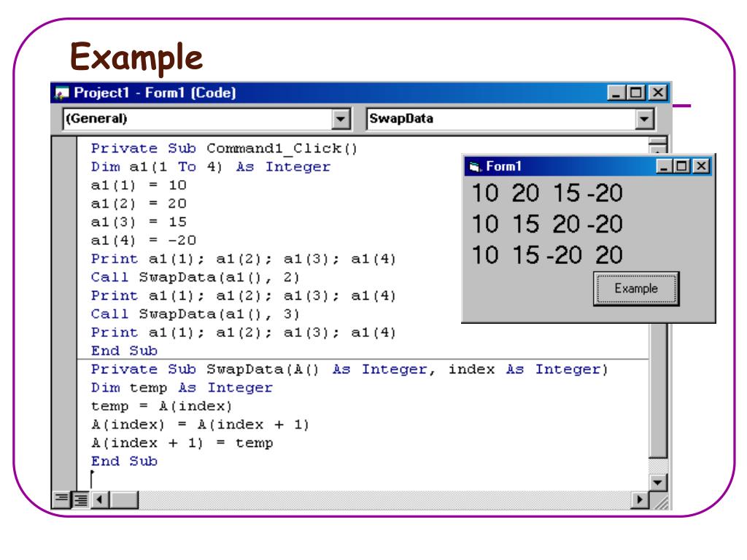Click the Form1 window icon in its title bar
The width and height of the screenshot is (747, 560).
tap(475, 167)
